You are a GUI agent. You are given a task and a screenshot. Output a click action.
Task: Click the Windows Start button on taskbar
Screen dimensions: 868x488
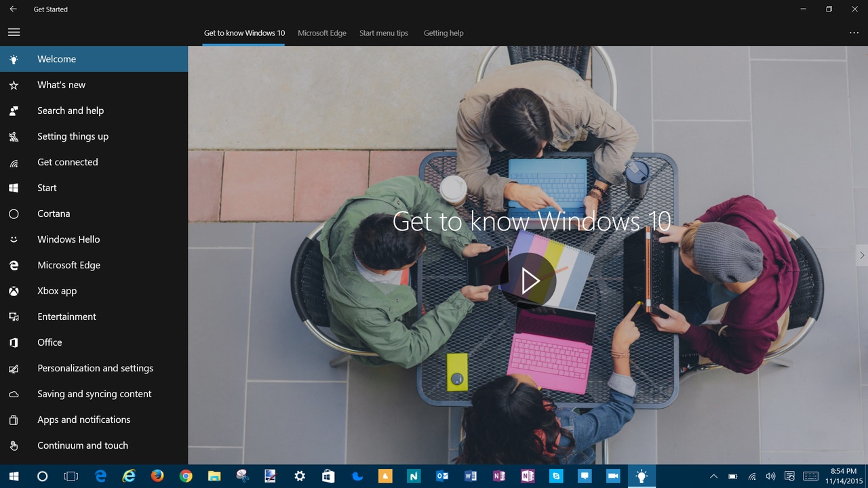[14, 476]
